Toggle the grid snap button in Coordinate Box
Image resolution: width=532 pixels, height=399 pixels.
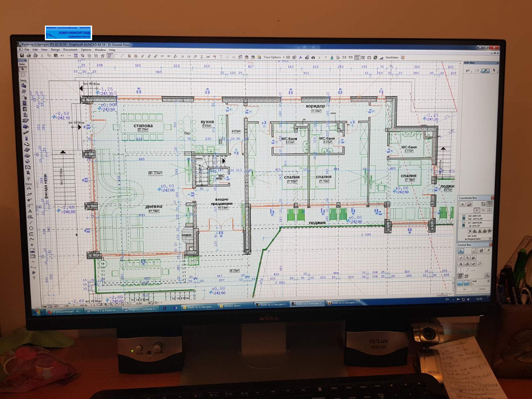point(483,204)
